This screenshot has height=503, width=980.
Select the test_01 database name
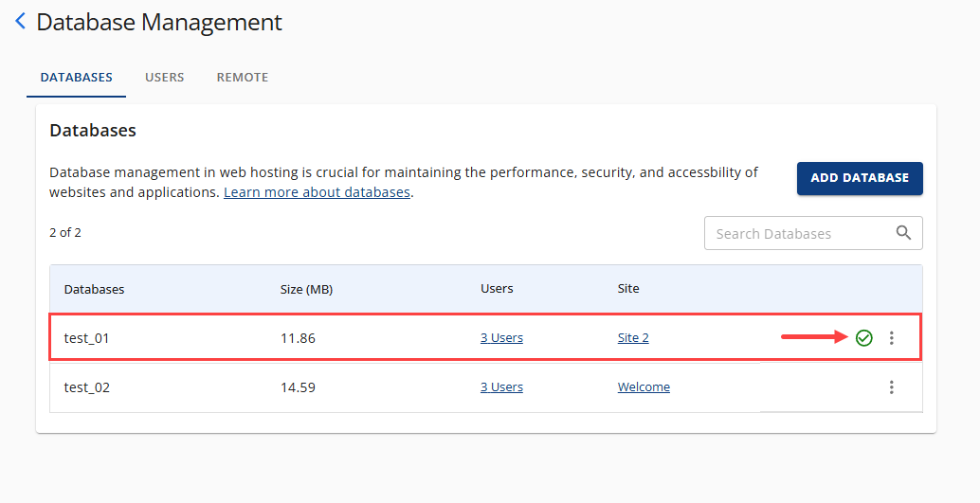(x=86, y=339)
